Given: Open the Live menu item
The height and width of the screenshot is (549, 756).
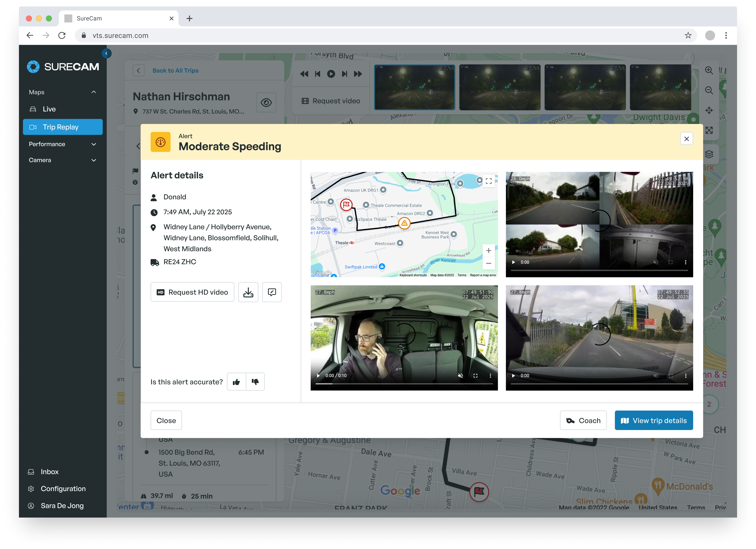Looking at the screenshot, I should coord(49,109).
